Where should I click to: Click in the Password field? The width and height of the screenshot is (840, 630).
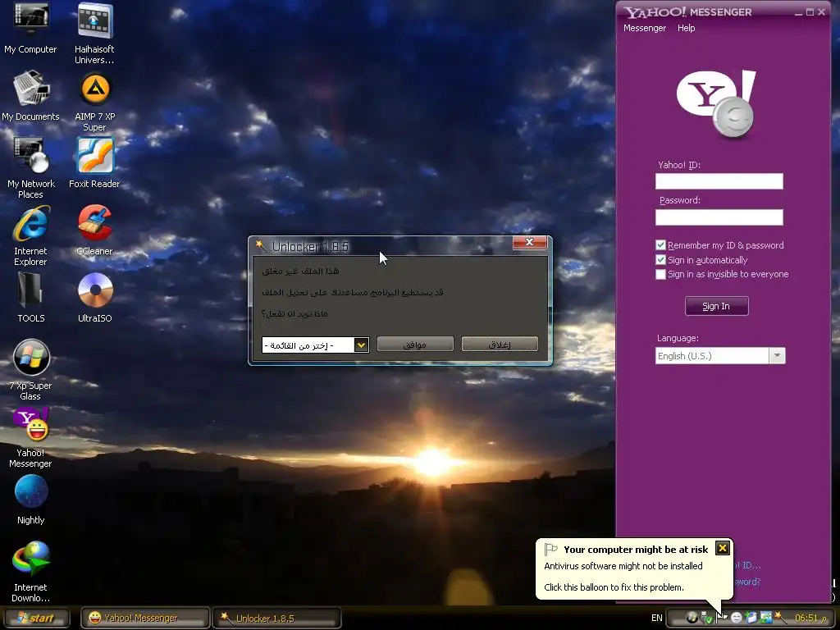coord(719,217)
